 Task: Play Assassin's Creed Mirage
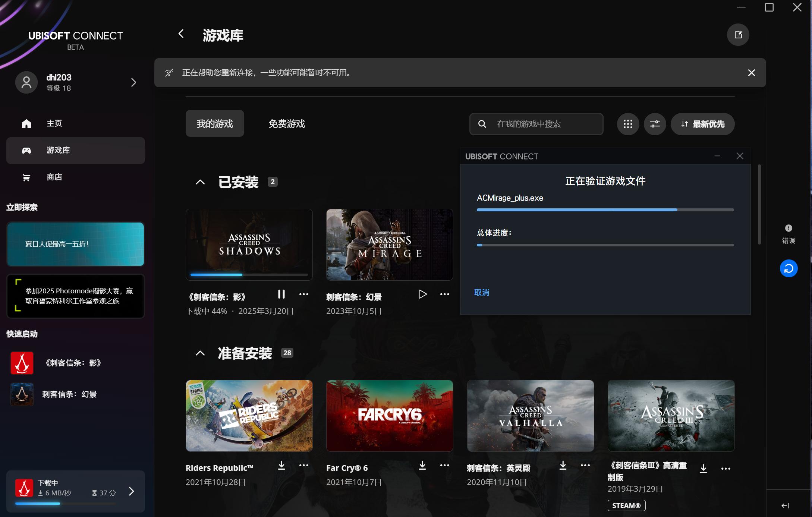[422, 294]
